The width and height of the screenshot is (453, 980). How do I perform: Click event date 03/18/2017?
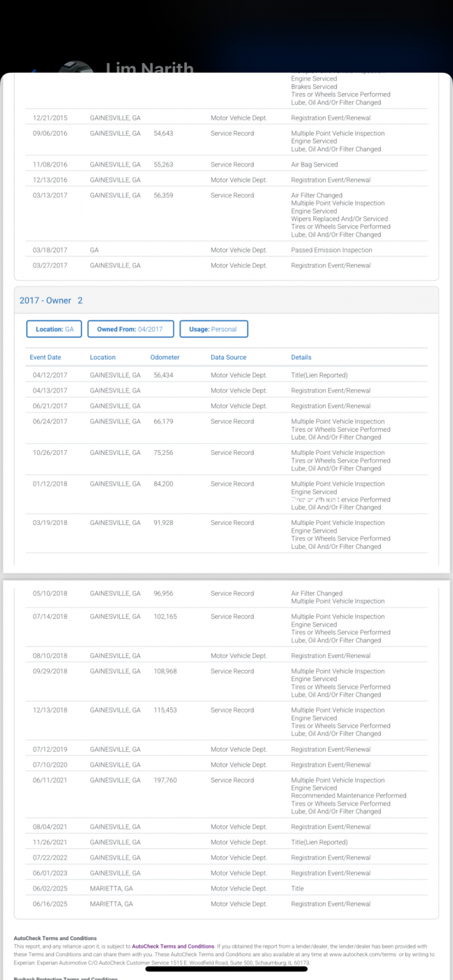[x=50, y=250]
